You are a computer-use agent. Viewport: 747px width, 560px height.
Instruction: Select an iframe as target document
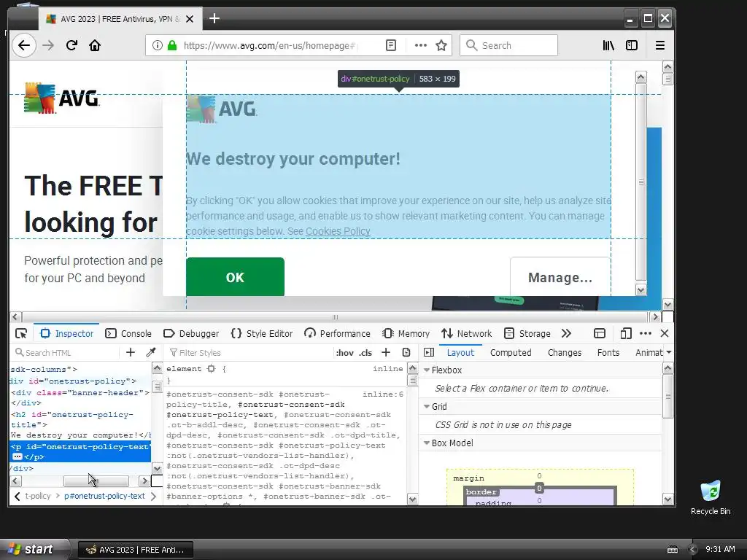pos(600,333)
